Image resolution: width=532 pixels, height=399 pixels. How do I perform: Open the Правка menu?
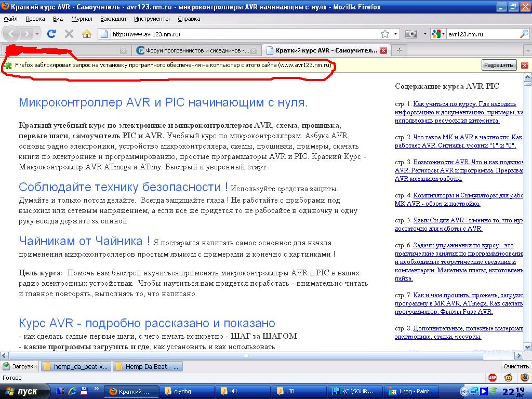[35, 19]
